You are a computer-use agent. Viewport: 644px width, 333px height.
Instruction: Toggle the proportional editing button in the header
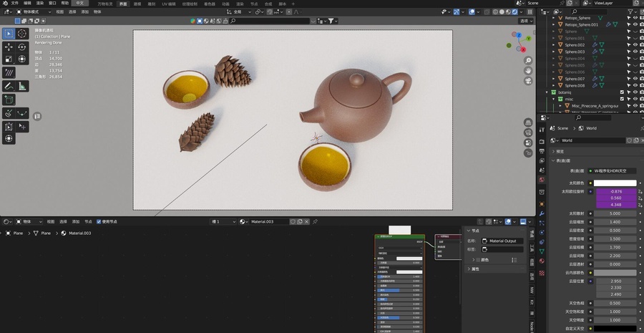click(289, 12)
